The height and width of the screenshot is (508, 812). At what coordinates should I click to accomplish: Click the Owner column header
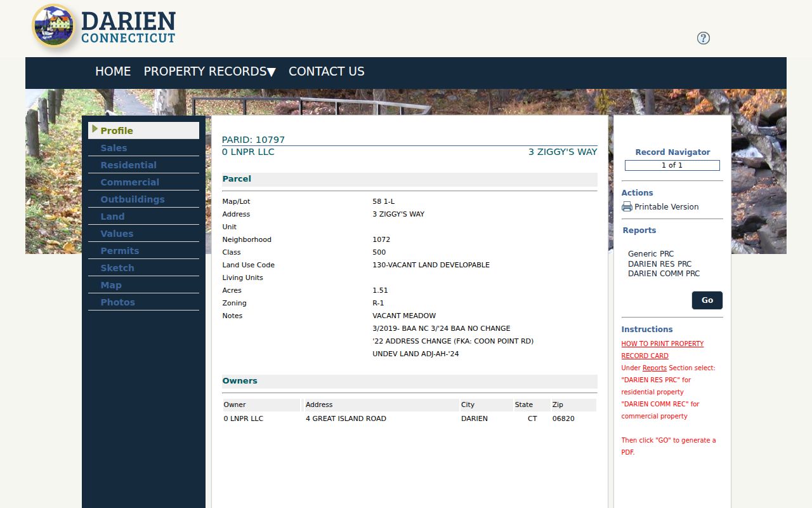point(261,404)
